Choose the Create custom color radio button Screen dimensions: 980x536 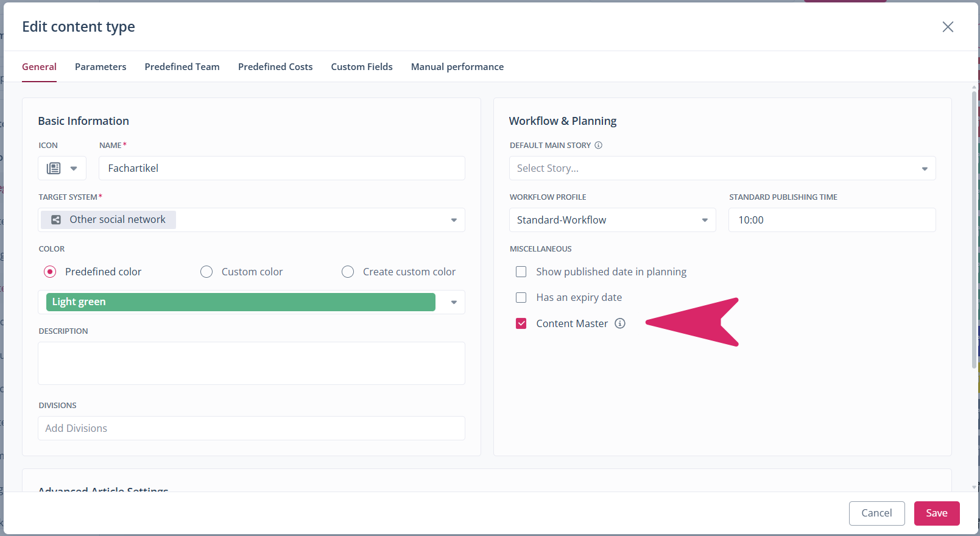pos(348,272)
